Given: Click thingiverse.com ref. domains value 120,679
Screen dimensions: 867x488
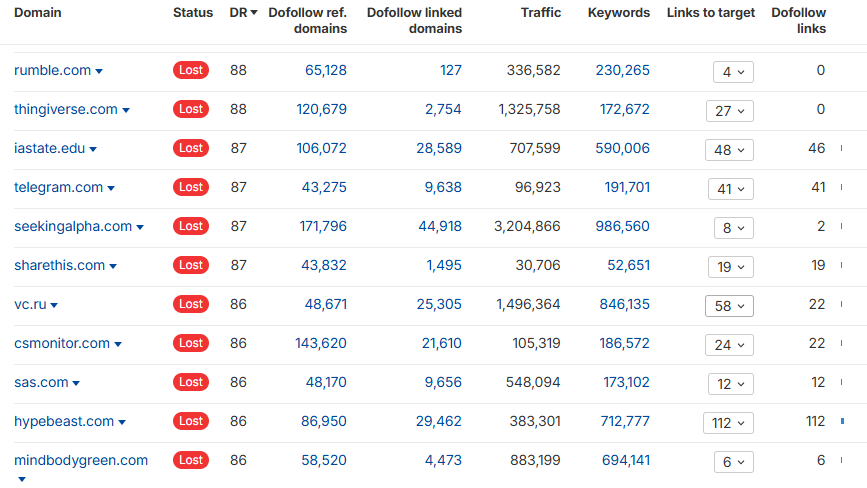Looking at the screenshot, I should click(321, 109).
